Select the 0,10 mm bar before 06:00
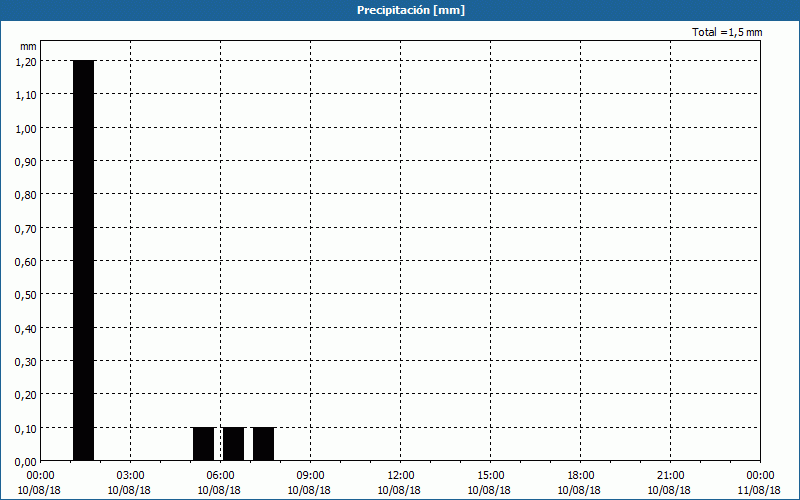 pos(204,444)
